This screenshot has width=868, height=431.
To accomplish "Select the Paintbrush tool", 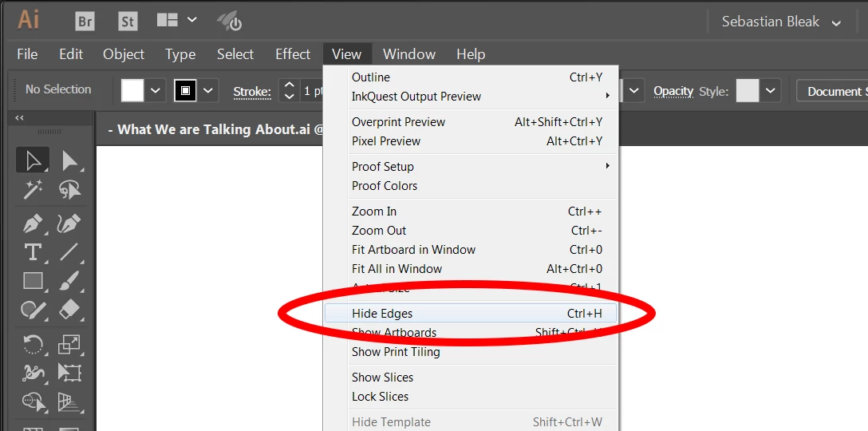I will point(70,281).
